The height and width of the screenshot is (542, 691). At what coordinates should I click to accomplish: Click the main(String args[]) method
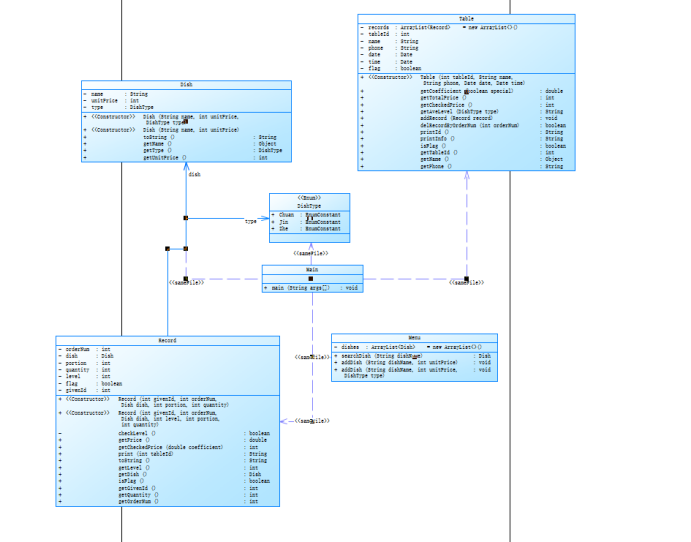click(311, 288)
